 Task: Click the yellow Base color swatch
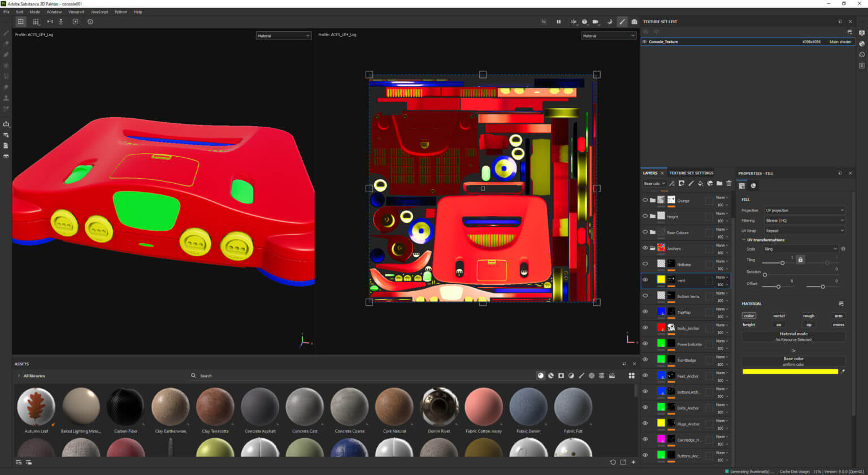point(790,372)
